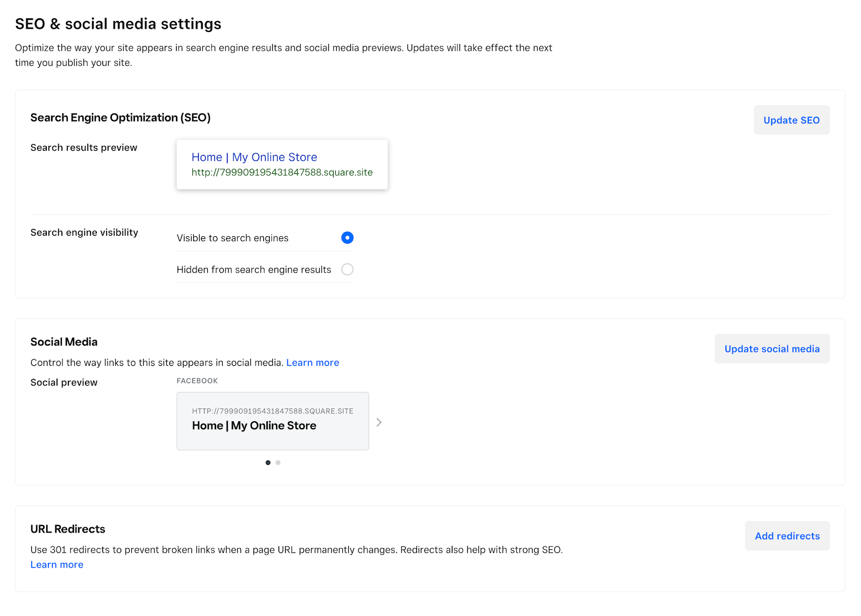This screenshot has width=861, height=616.
Task: Open Learn more link in Social Media section
Action: [313, 363]
